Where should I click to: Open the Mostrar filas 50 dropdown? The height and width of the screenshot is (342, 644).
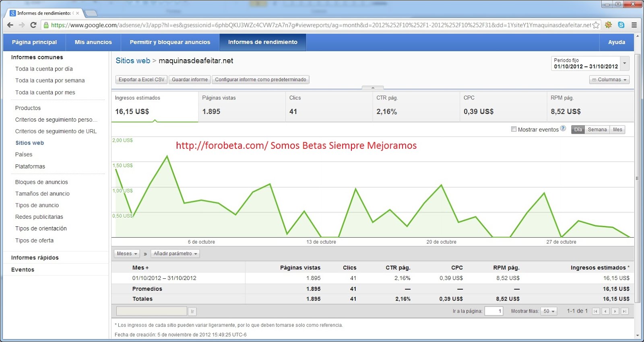coord(549,311)
